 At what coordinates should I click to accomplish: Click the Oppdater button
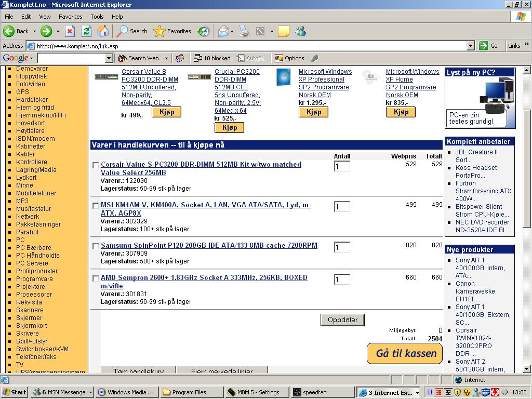tap(342, 320)
